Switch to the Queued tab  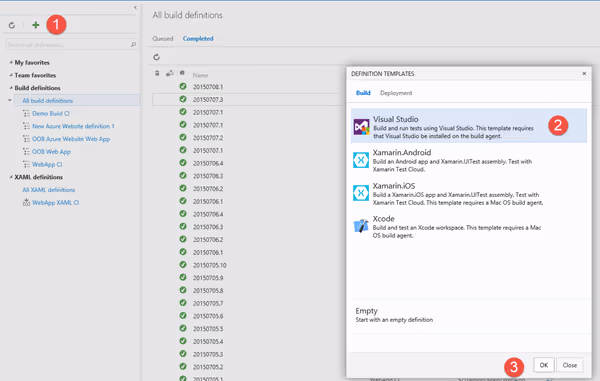click(x=163, y=39)
